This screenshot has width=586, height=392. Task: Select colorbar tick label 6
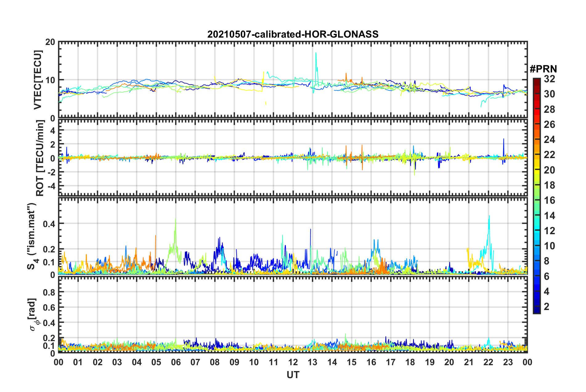tap(547, 276)
